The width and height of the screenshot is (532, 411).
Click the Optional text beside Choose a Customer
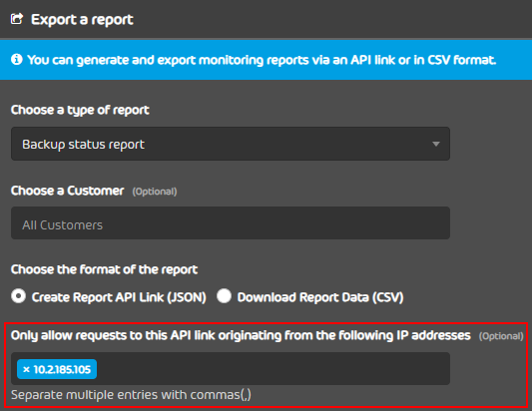(x=155, y=192)
